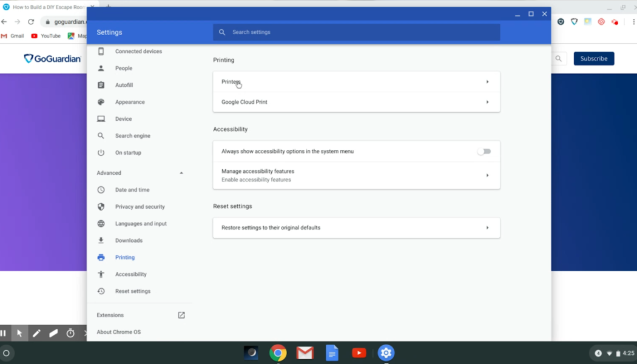The image size is (637, 364).
Task: Expand the Printers settings row
Action: 356,81
